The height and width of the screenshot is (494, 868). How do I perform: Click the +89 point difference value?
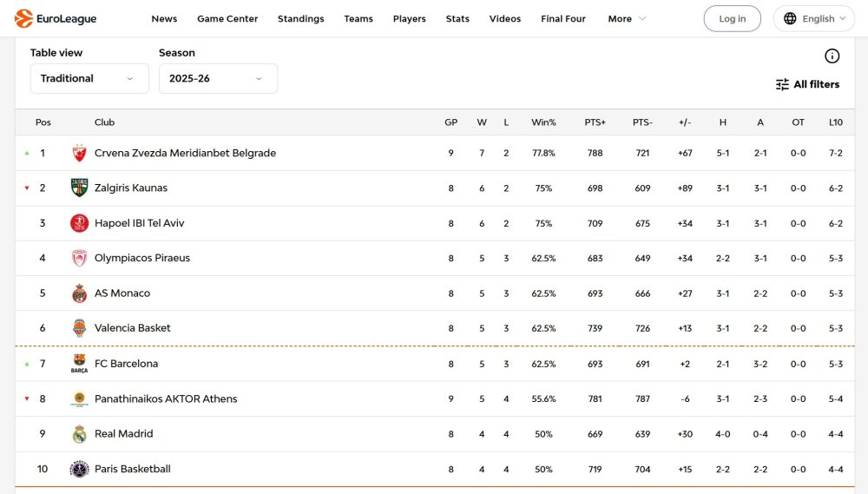685,188
